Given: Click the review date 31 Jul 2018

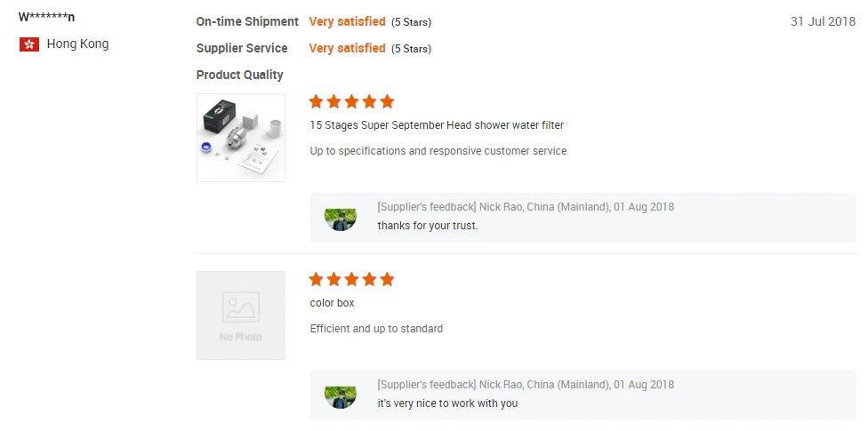Looking at the screenshot, I should coord(823,21).
